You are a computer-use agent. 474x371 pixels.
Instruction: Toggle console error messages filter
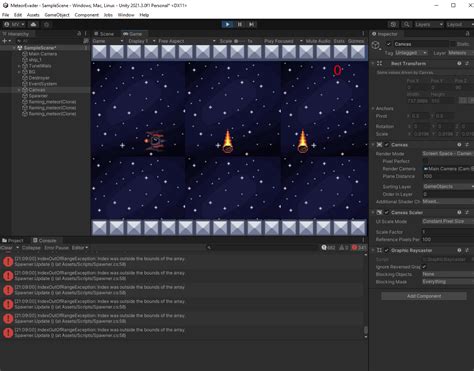point(358,248)
